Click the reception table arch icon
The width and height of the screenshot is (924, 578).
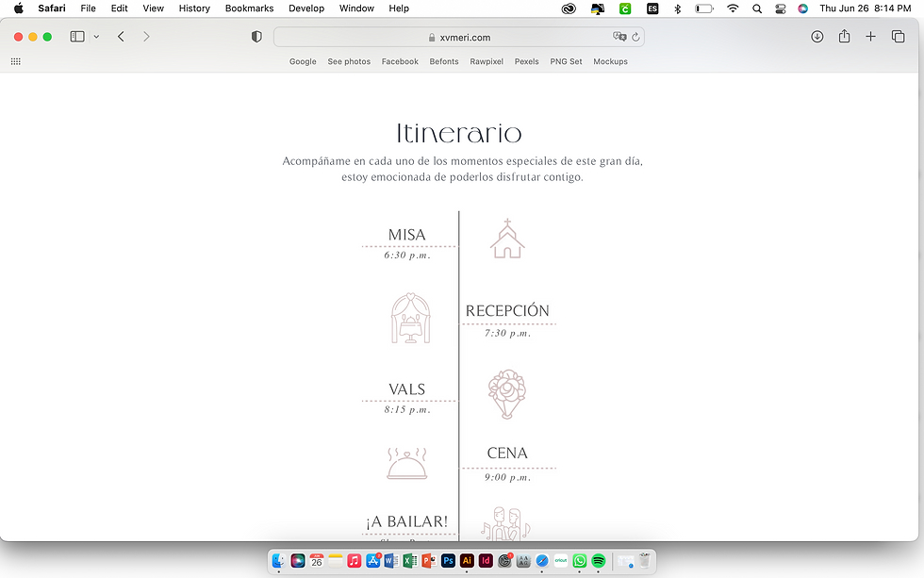click(x=411, y=318)
